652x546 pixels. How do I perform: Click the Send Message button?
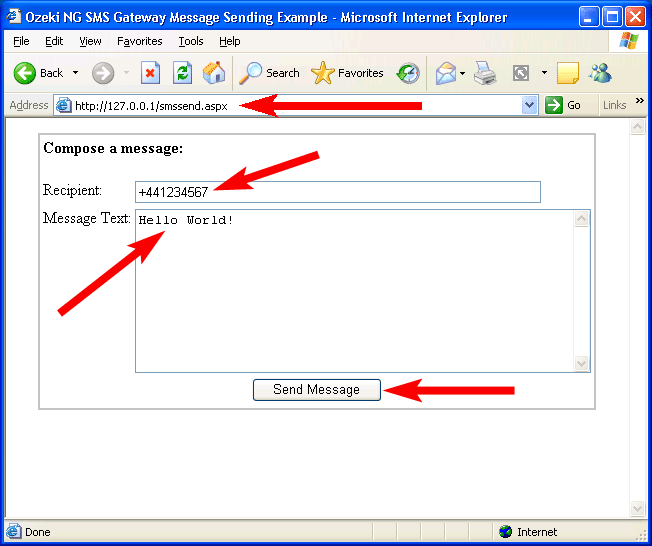(317, 390)
